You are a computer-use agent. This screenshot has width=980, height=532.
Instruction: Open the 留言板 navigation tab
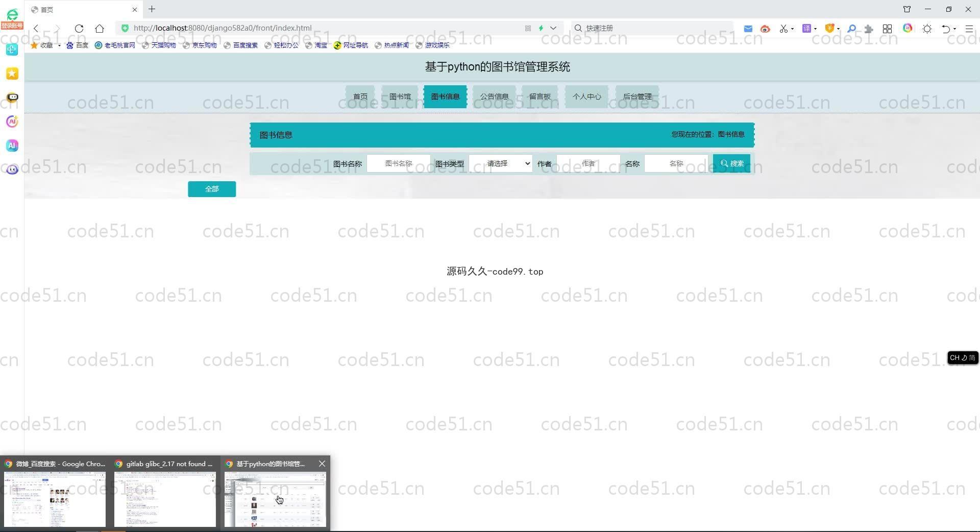click(x=540, y=96)
